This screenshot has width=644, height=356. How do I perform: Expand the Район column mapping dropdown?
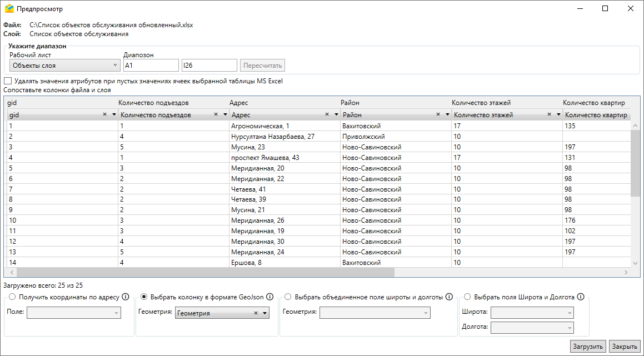(x=447, y=114)
